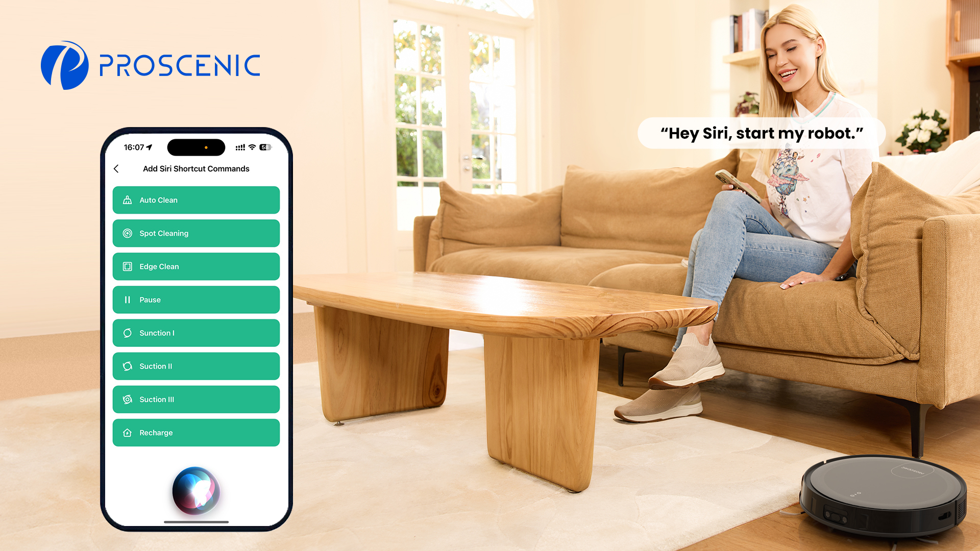Tap the Pause function button

point(196,299)
